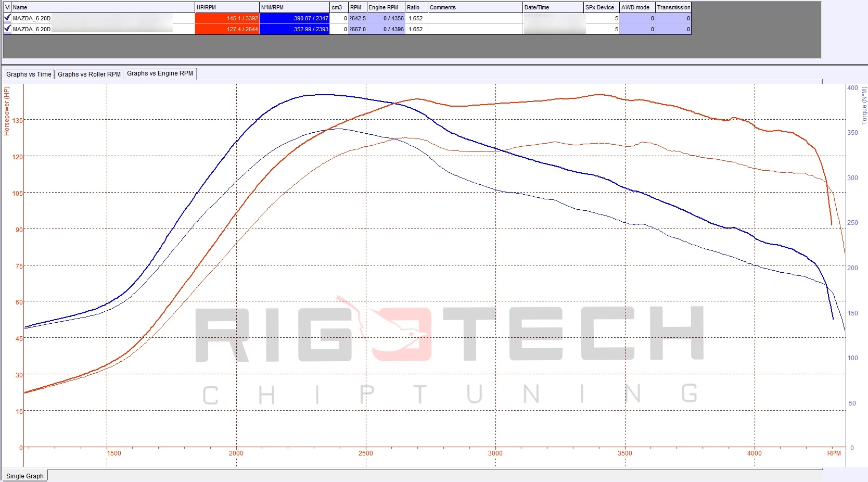Click the 3500 RPM axis label
Image resolution: width=868 pixels, height=482 pixels.
[x=625, y=453]
